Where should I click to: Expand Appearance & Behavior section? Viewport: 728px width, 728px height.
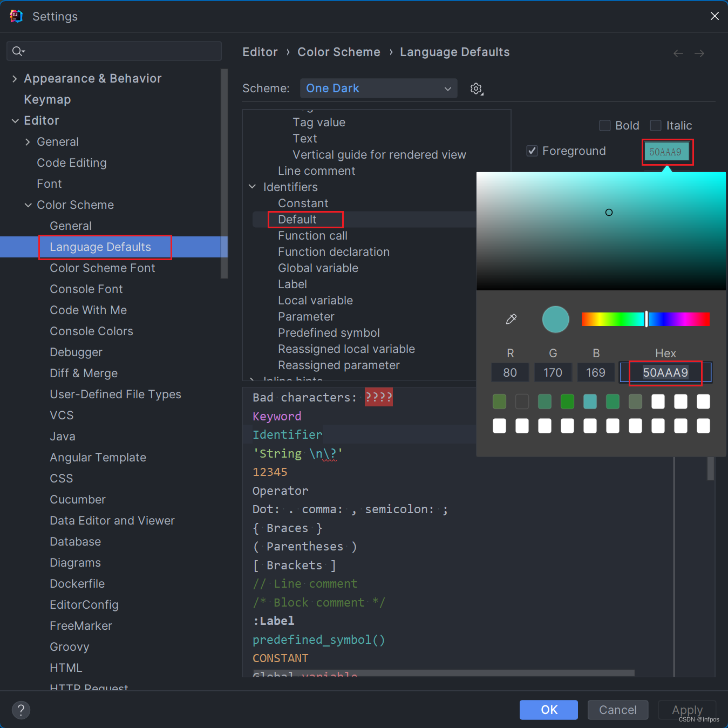pos(15,79)
